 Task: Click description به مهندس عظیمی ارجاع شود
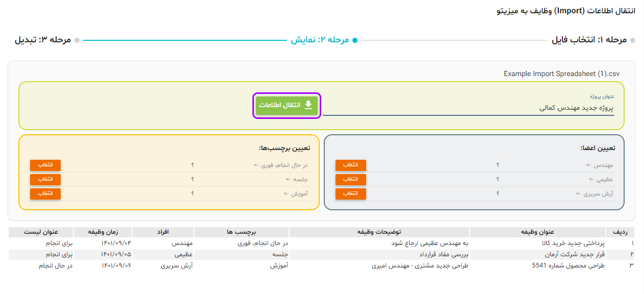pos(431,243)
